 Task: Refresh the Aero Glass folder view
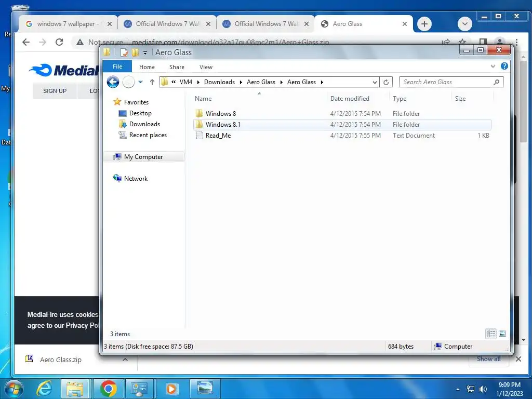click(386, 82)
